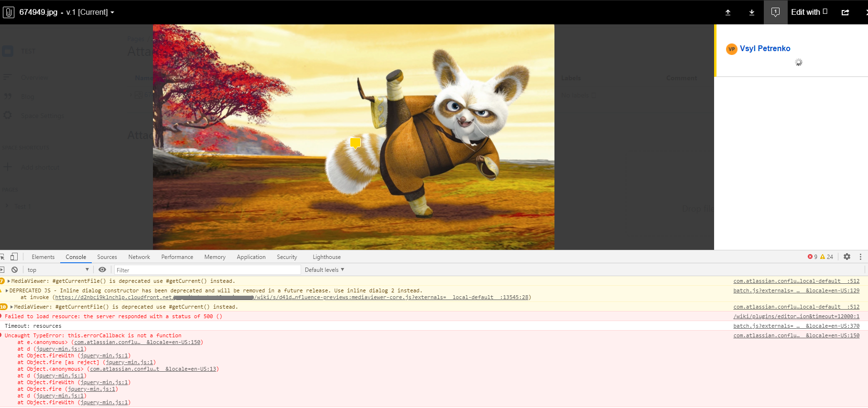Show the console sidebar icon

(2, 270)
